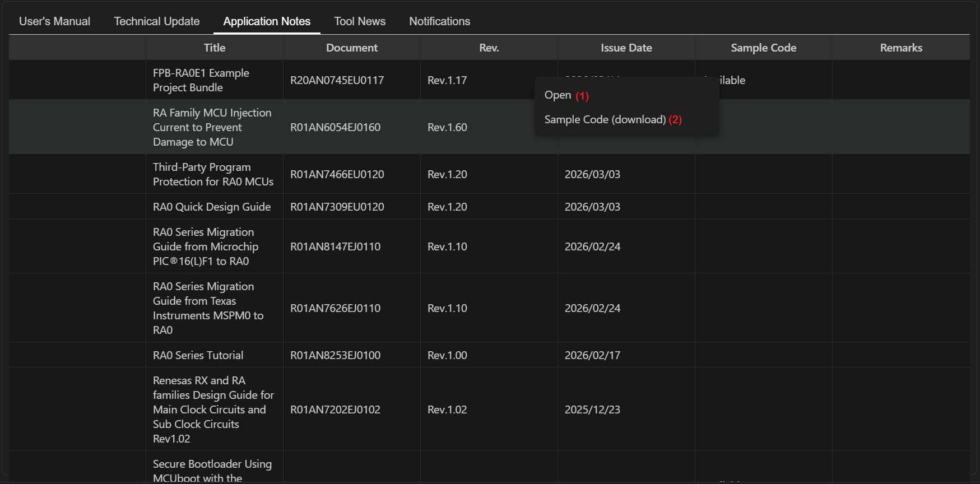The height and width of the screenshot is (484, 980).
Task: Select the Application Notes tab
Action: point(267,21)
